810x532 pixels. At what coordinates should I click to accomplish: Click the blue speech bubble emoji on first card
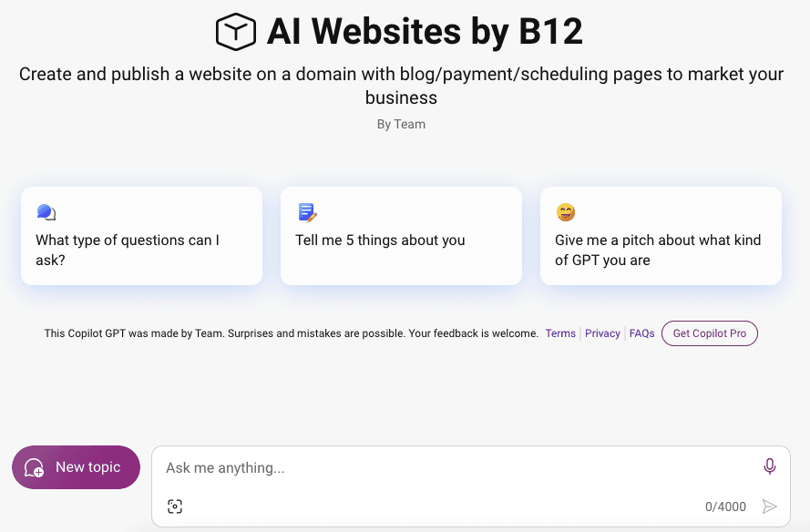(44, 211)
